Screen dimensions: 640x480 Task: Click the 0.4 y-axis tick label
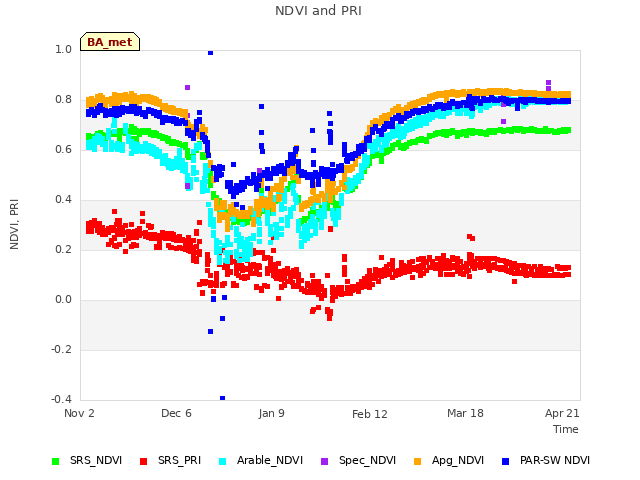click(63, 200)
